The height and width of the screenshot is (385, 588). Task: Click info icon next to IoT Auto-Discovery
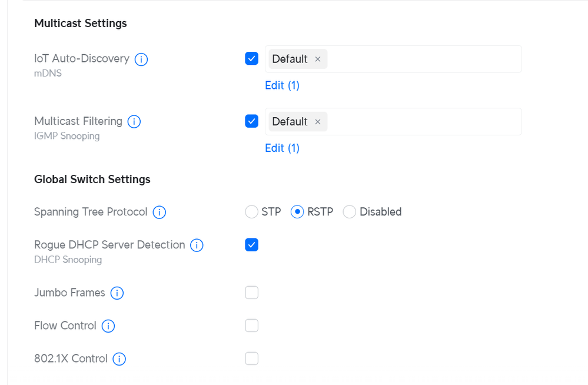coord(141,59)
